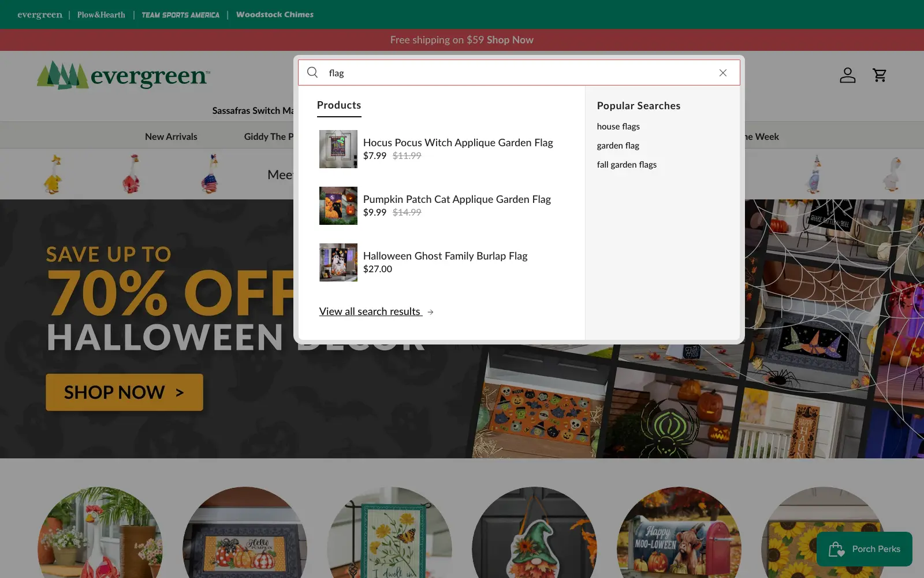The image size is (924, 578).
Task: Go to Woodstock Chimes brand link
Action: coord(275,14)
